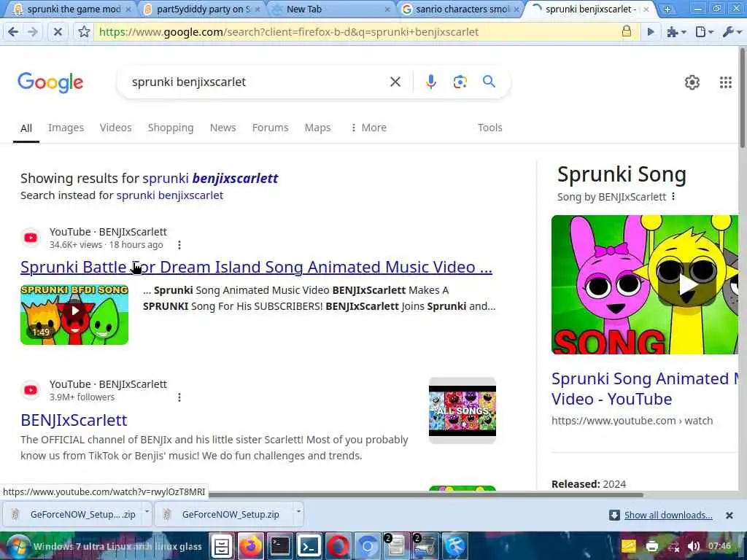Open the first GeForceNOW_Setup download menu arrow
747x560 pixels.
(147, 511)
